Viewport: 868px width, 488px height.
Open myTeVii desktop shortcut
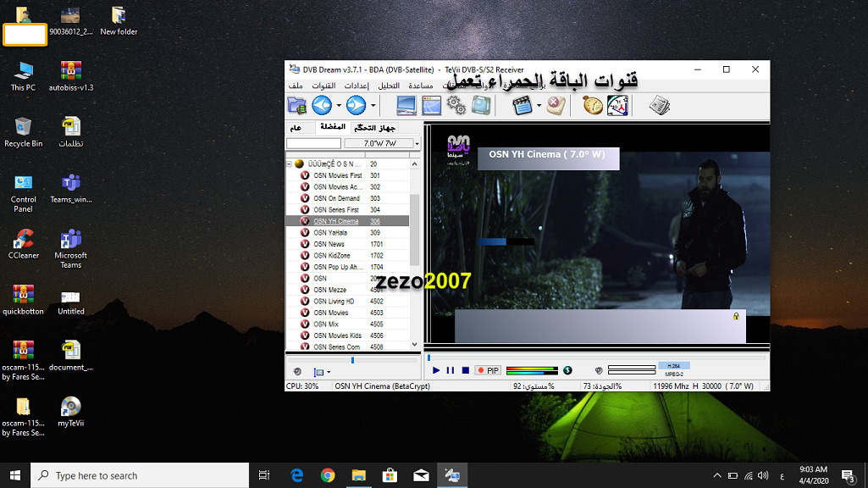(71, 412)
